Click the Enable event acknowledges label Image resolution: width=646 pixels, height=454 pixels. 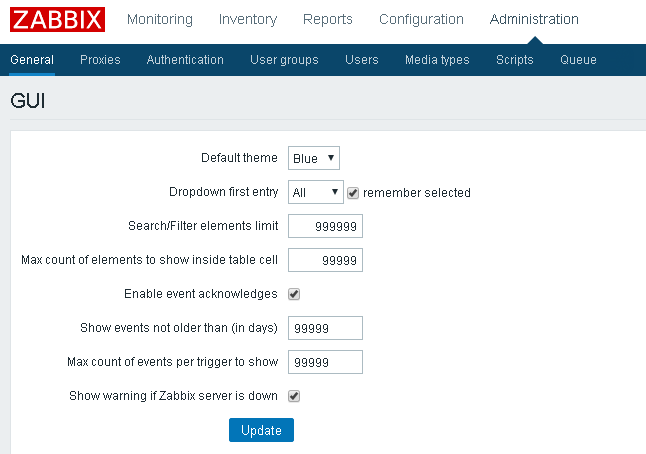pos(201,294)
